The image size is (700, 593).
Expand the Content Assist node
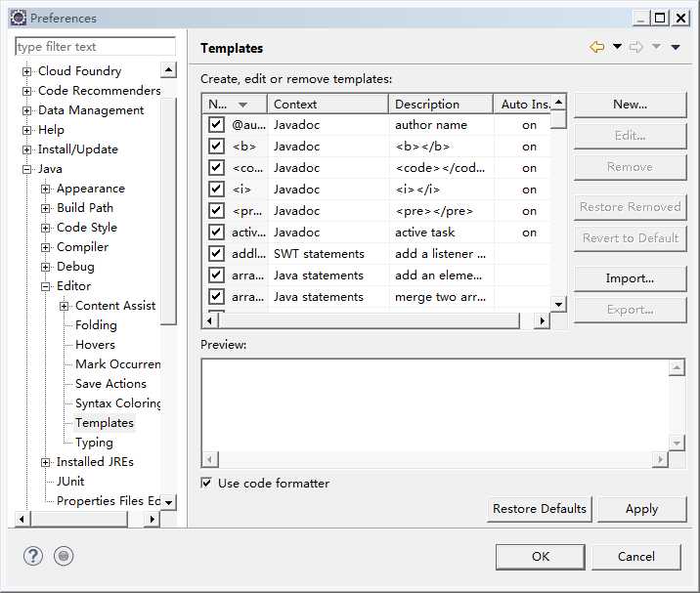click(x=65, y=306)
